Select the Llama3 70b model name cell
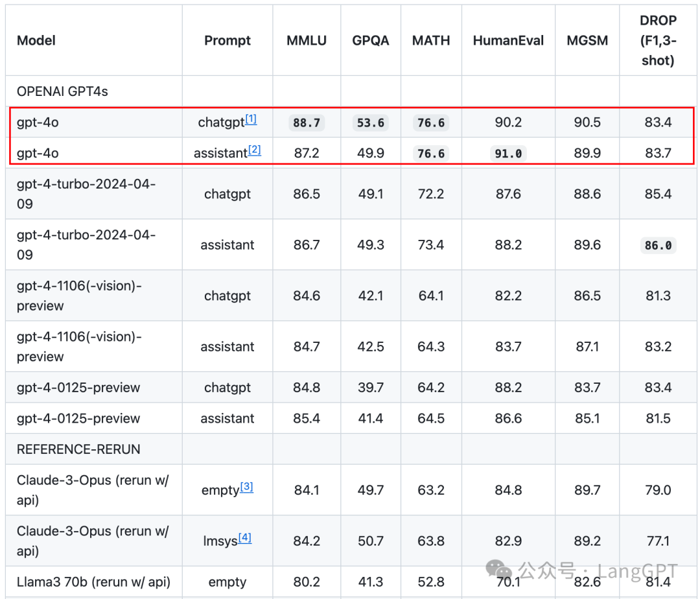700x599 pixels. [93, 582]
